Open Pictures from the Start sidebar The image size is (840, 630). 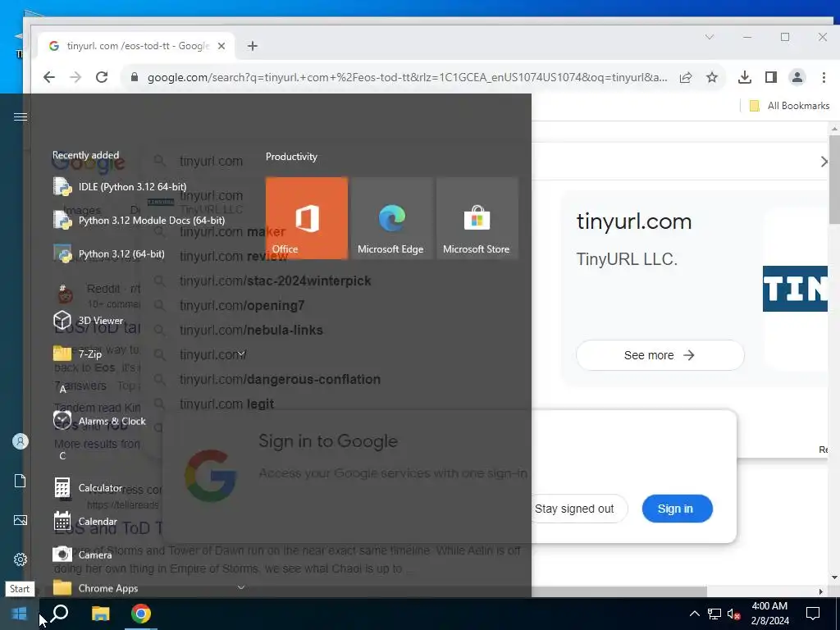pyautogui.click(x=21, y=520)
